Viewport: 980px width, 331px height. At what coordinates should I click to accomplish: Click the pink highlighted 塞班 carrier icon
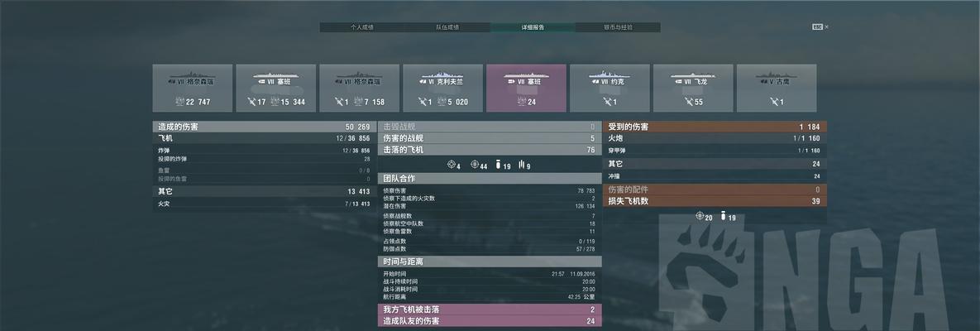pyautogui.click(x=526, y=75)
